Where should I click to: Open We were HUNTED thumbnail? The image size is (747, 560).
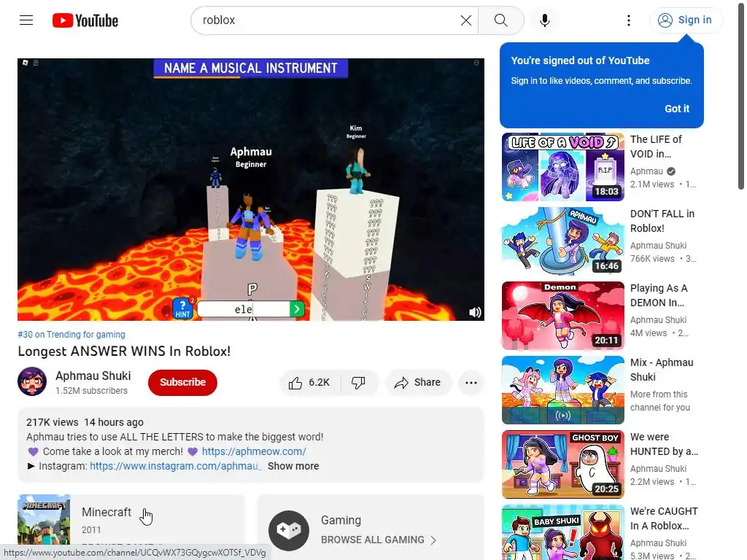click(x=562, y=464)
